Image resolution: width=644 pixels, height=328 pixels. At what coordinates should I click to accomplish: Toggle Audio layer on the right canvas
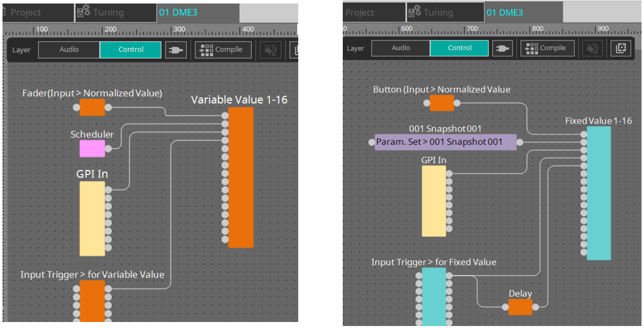[x=400, y=48]
